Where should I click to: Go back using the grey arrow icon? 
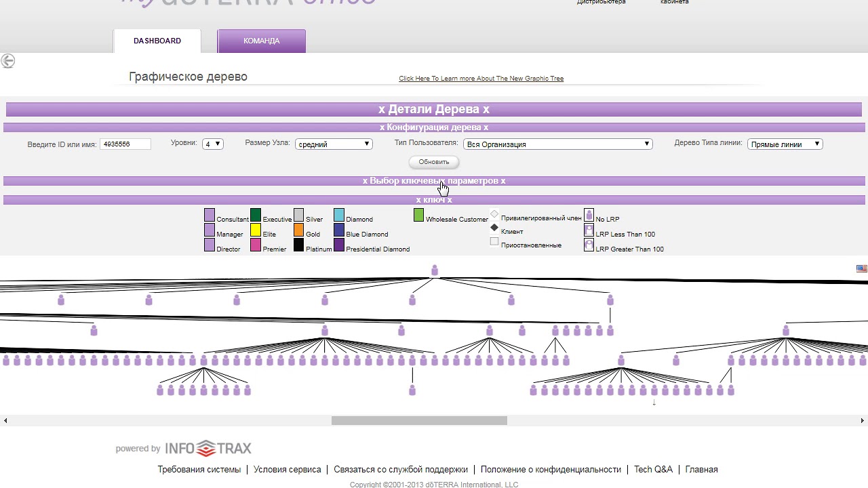(x=7, y=61)
